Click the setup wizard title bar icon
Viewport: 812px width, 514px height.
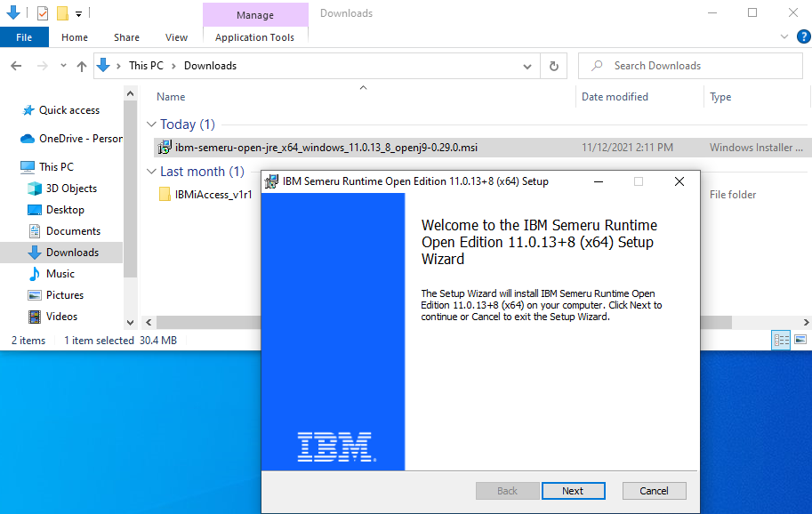271,181
